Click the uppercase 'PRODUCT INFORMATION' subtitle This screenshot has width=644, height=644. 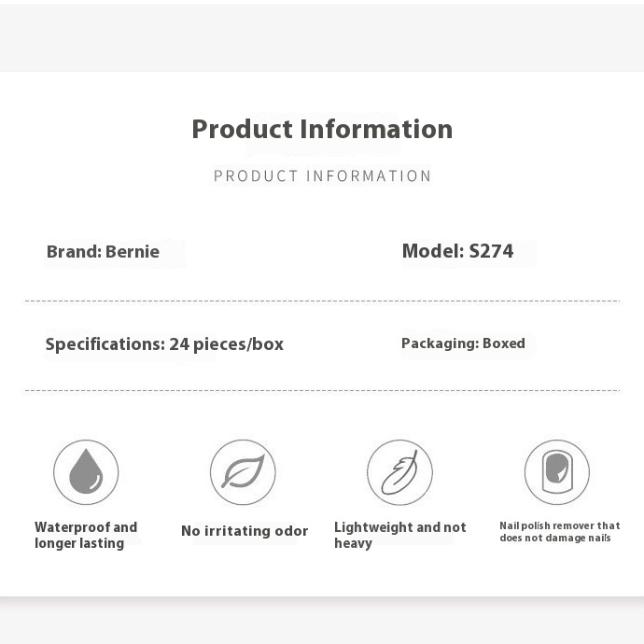(322, 175)
